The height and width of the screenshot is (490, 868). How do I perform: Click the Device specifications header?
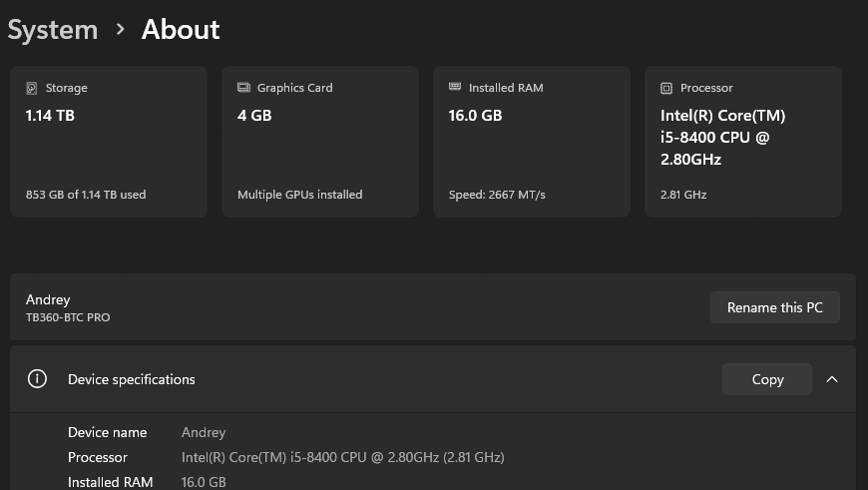(132, 379)
